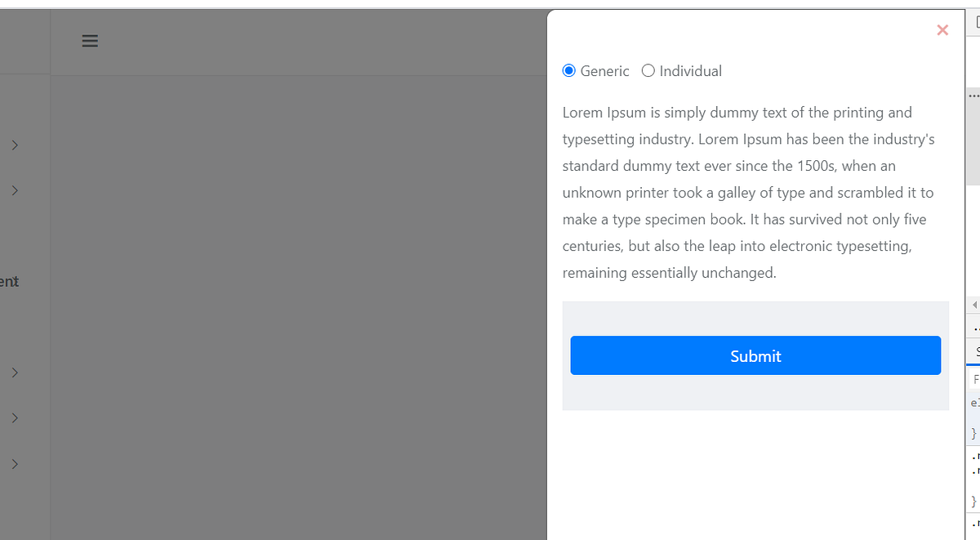980x540 pixels.
Task: Switch to the partially visible Styles tab
Action: coord(977,350)
